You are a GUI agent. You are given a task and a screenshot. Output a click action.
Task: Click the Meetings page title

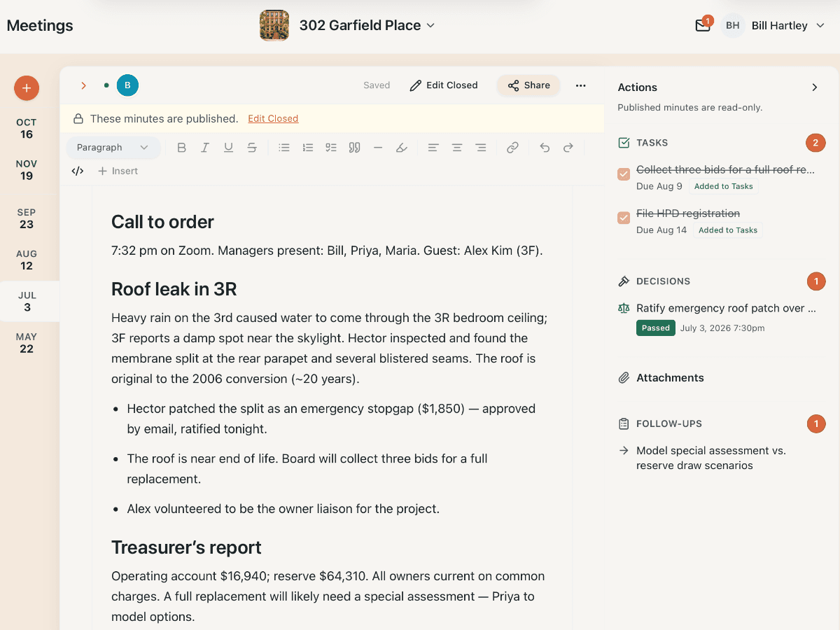tap(40, 25)
